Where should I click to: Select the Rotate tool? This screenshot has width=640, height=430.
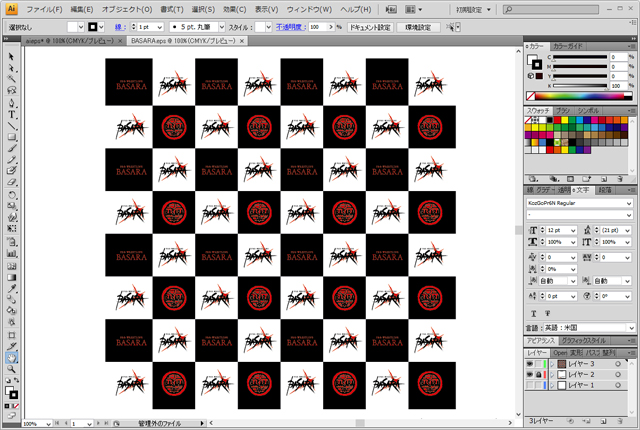[x=11, y=195]
